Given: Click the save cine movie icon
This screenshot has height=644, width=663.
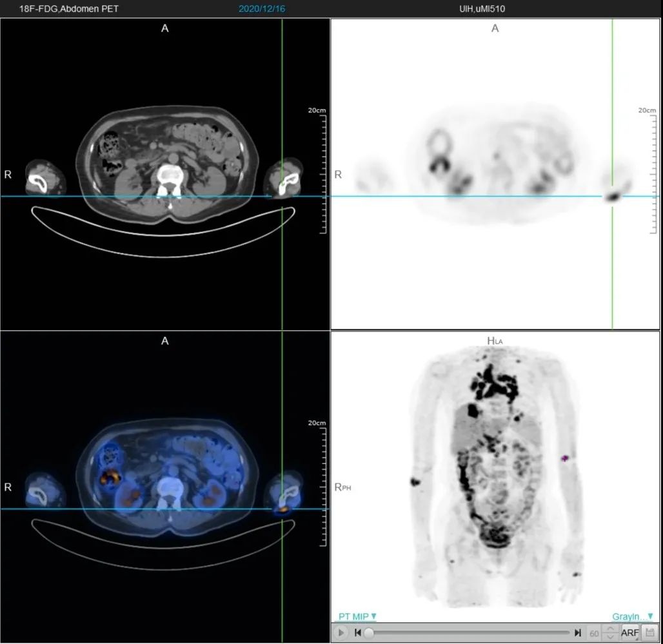Looking at the screenshot, I should coord(649,632).
